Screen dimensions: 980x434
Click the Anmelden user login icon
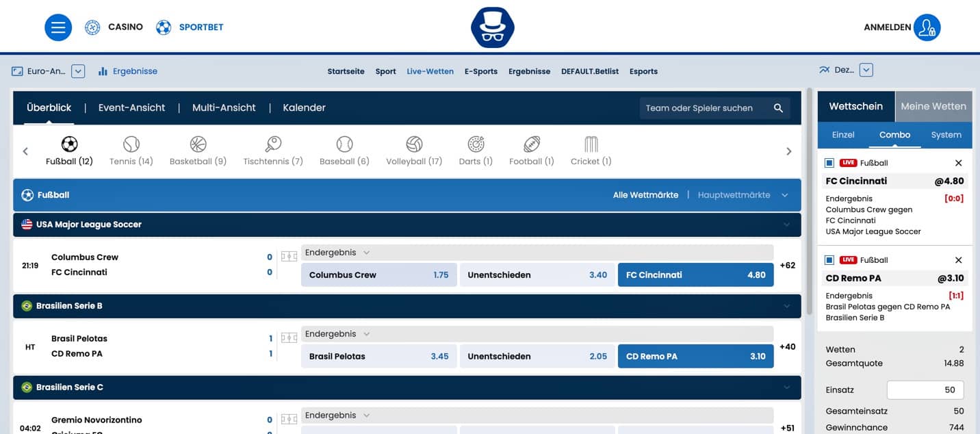[927, 27]
